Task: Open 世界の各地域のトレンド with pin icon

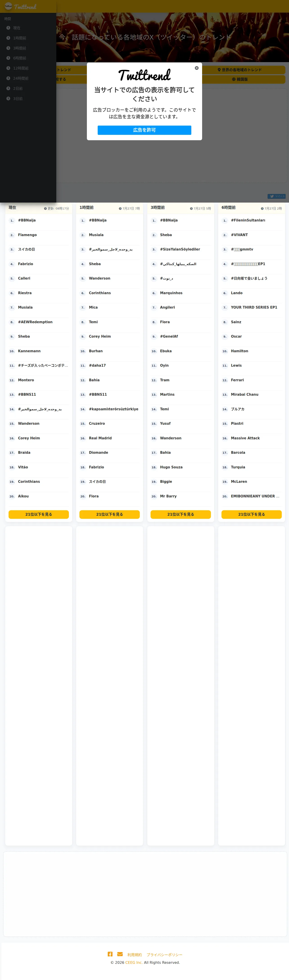Action: pos(239,70)
